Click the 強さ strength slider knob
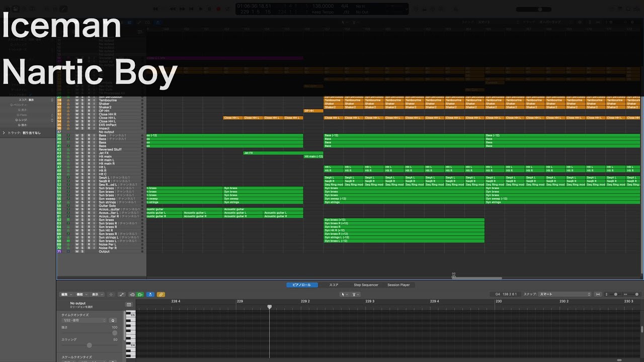 (x=115, y=333)
